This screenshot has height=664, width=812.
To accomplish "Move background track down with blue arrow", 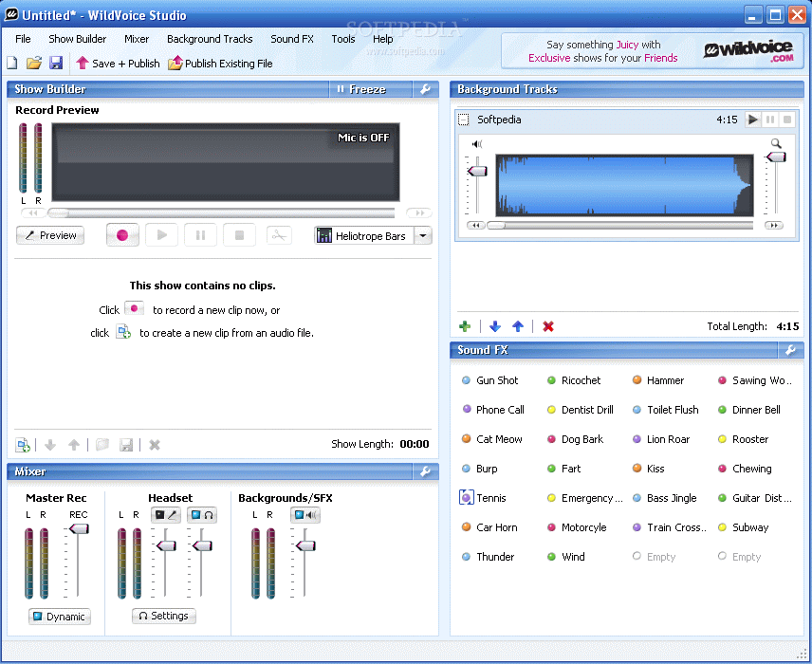I will coord(495,326).
